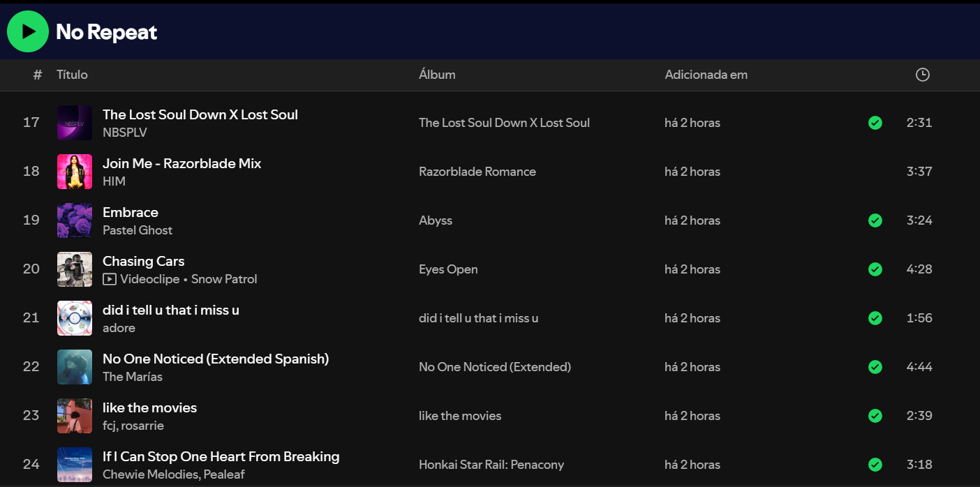Select the did i tell u cover thumbnail
The image size is (980, 487).
[75, 318]
